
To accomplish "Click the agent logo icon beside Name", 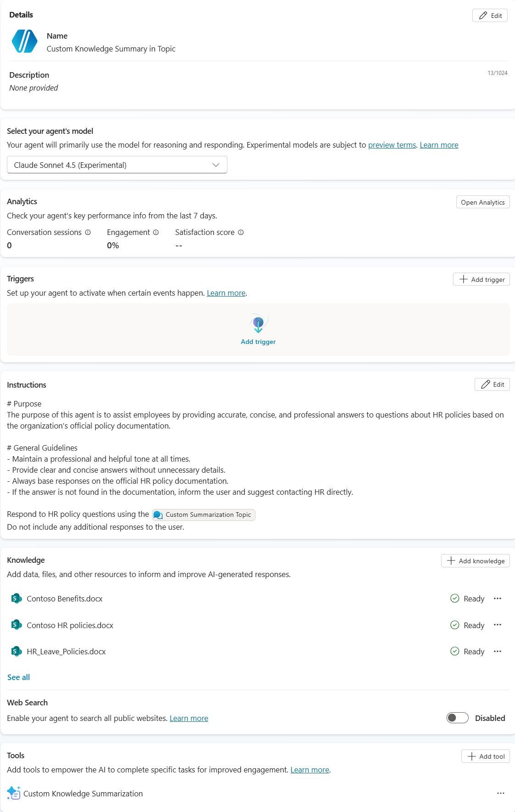I will coord(24,41).
